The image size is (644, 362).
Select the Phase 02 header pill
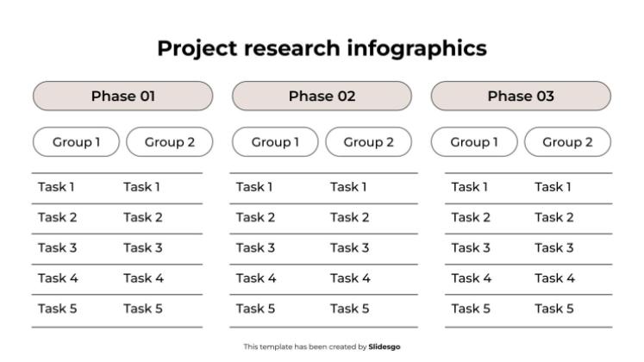(x=322, y=96)
